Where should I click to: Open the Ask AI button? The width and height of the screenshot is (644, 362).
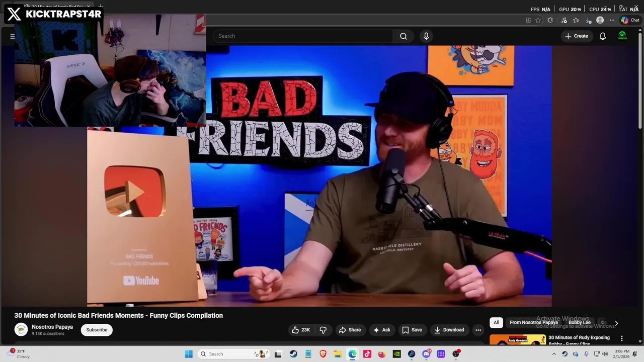pyautogui.click(x=381, y=330)
